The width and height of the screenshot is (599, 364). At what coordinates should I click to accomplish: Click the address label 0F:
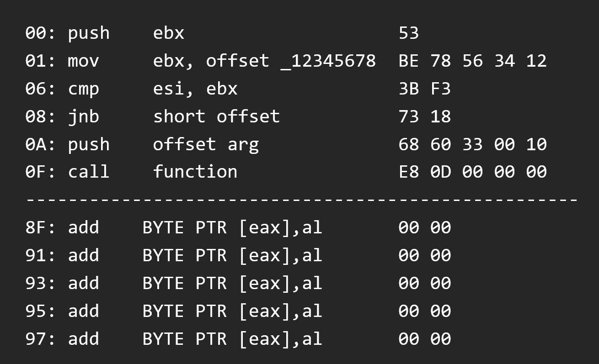[x=41, y=172]
